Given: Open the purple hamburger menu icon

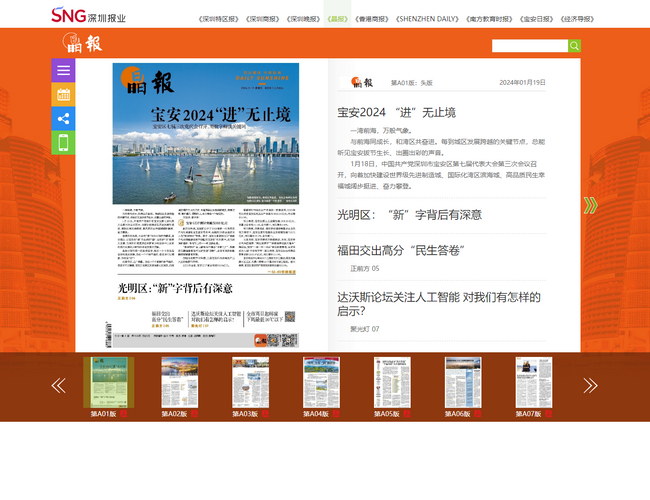Looking at the screenshot, I should coord(63,70).
